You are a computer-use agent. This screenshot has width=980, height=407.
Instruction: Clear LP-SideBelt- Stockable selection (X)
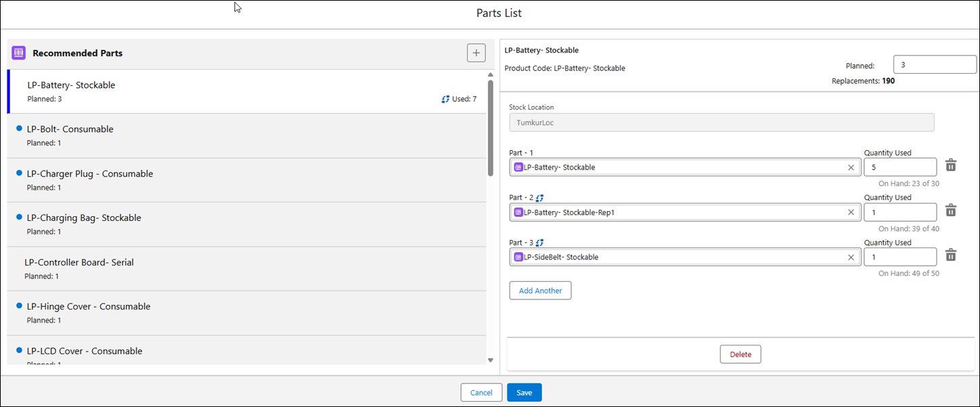[851, 257]
